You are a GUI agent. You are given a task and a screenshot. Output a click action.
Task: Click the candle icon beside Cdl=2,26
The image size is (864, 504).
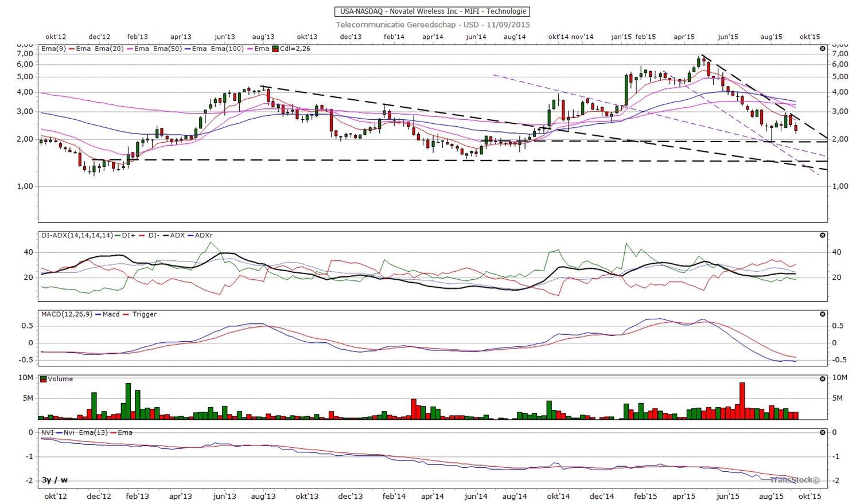coord(275,49)
